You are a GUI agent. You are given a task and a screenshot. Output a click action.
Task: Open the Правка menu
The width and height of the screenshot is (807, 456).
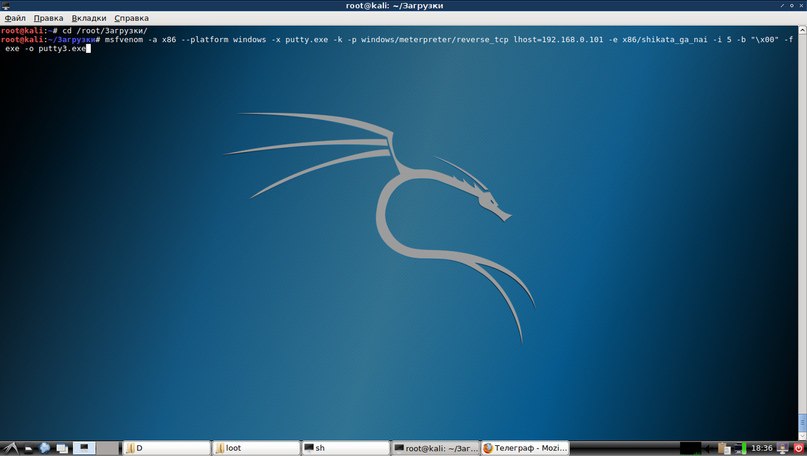click(48, 18)
